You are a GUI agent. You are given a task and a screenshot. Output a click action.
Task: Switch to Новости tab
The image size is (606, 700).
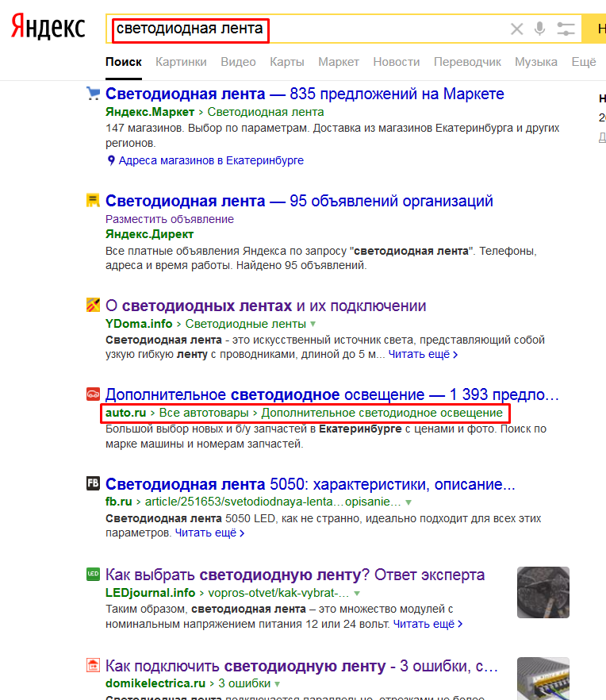coord(397,62)
